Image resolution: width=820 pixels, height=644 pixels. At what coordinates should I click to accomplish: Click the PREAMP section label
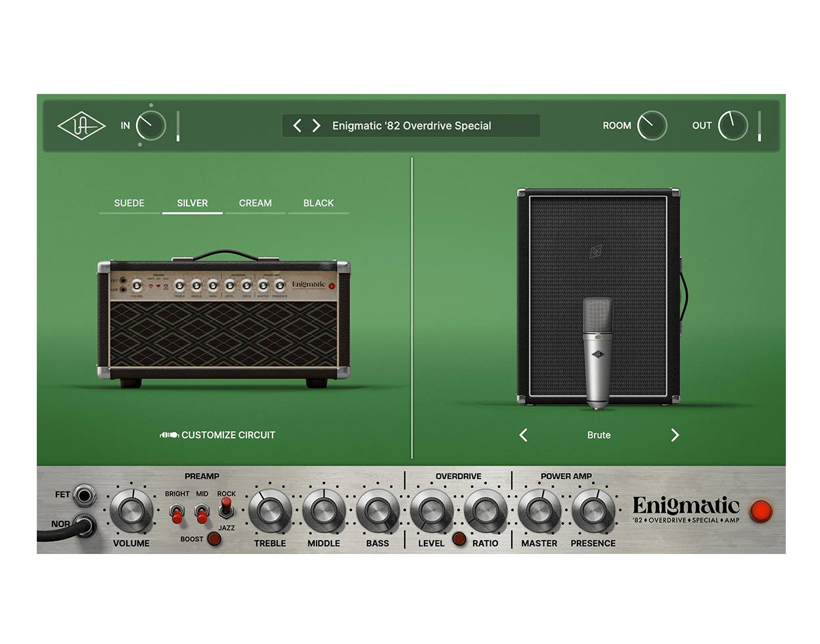coord(202,476)
